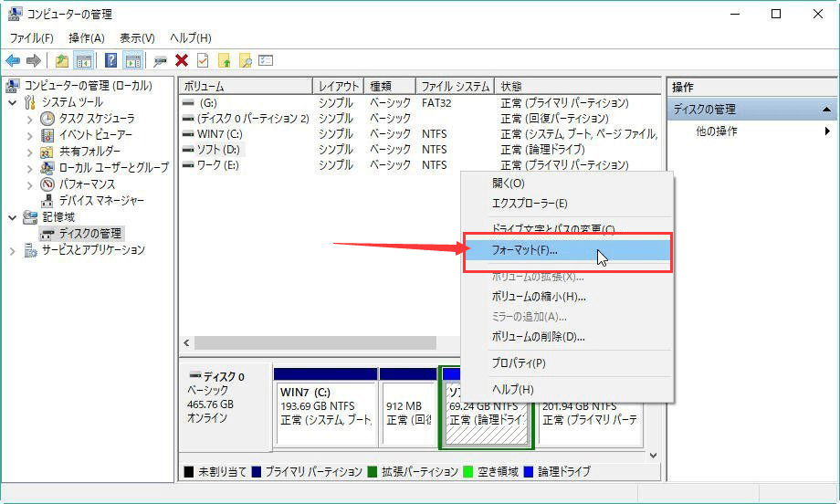This screenshot has height=504, width=840.
Task: Click the magnifier search toolbar icon
Action: point(246,60)
